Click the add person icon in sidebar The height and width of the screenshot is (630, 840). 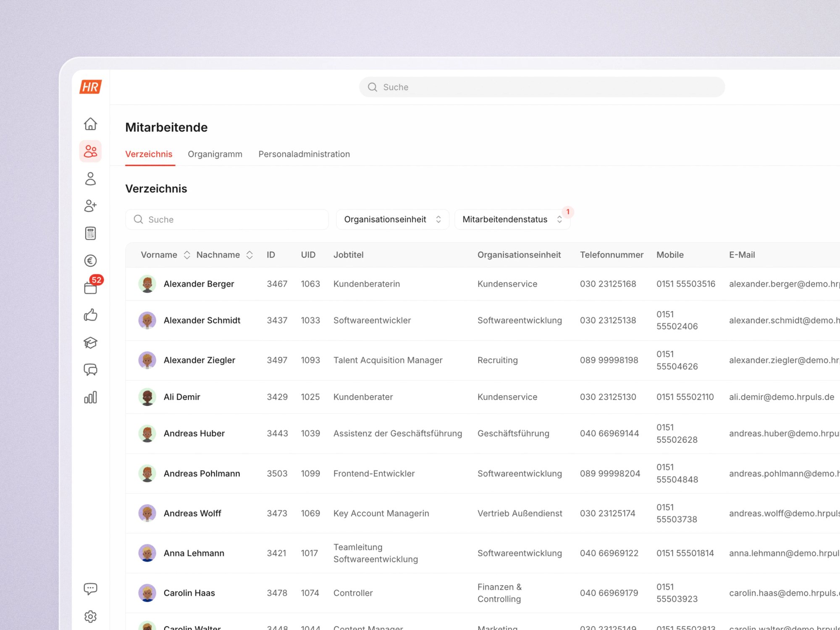(90, 206)
